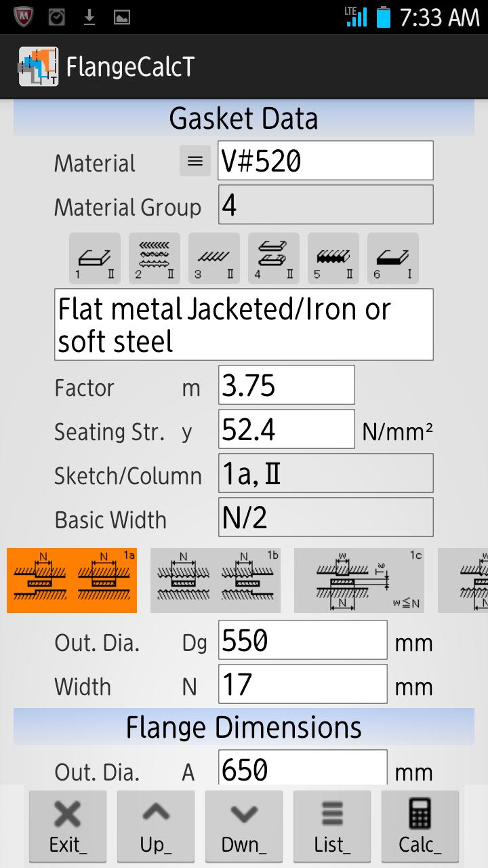The image size is (488, 868).
Task: Tap the download status bar icon
Action: [x=89, y=17]
